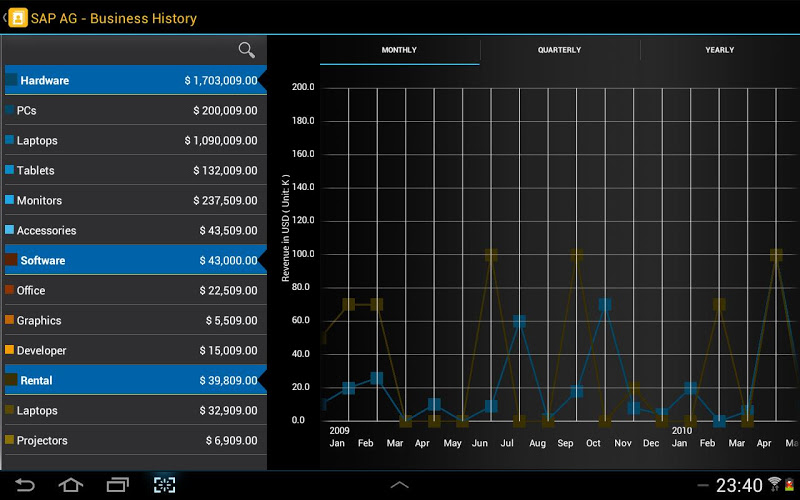Viewport: 800px width, 500px height.
Task: Select the Rental category row
Action: click(136, 380)
